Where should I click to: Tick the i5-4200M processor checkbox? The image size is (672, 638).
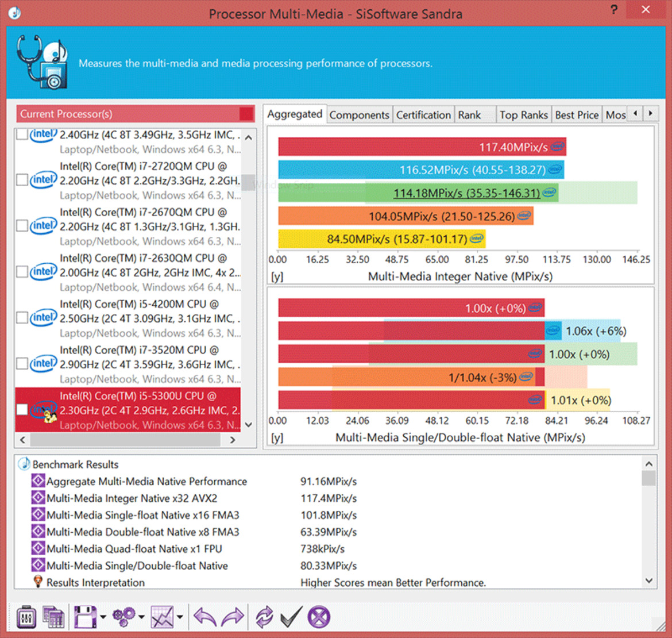click(22, 318)
